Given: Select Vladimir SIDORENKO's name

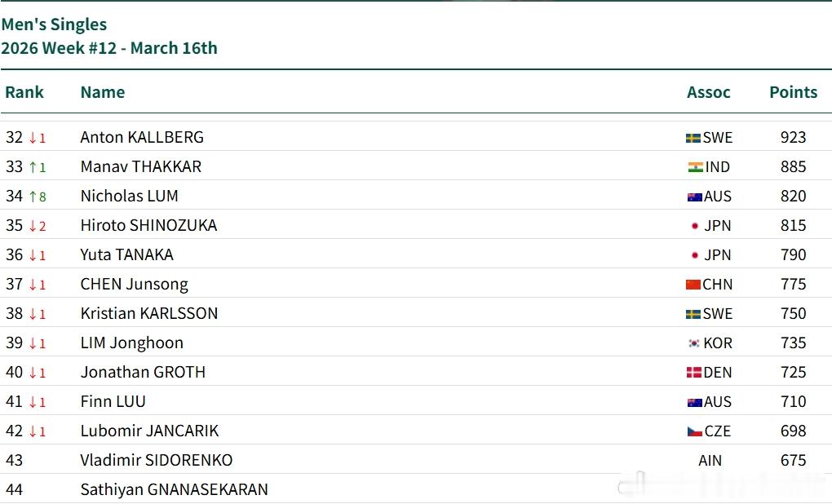Looking at the screenshot, I should pyautogui.click(x=156, y=460).
